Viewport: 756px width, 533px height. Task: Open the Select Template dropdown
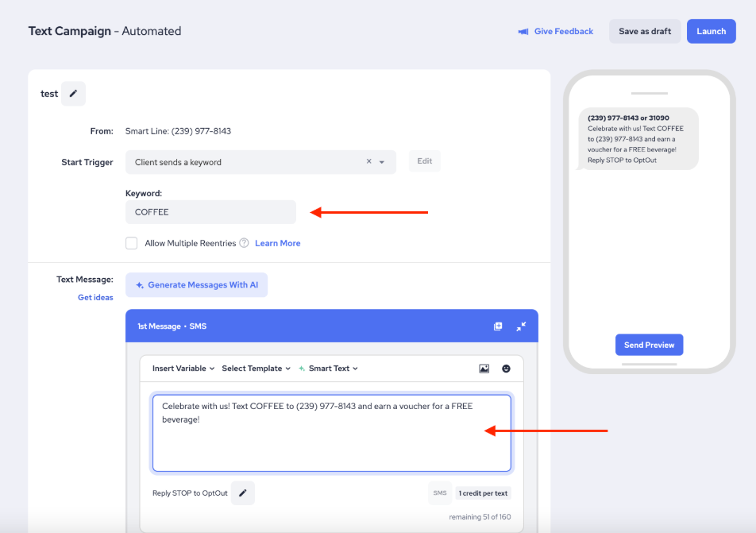(256, 369)
